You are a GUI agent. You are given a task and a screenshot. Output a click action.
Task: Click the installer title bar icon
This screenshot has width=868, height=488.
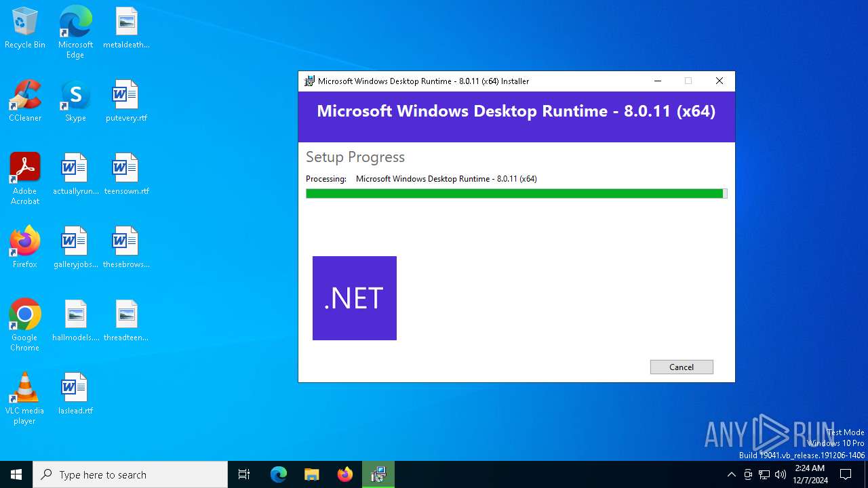tap(309, 81)
